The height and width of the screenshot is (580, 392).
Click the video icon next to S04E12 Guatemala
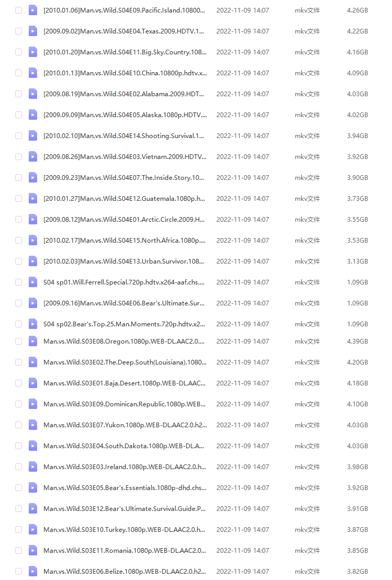click(x=33, y=198)
